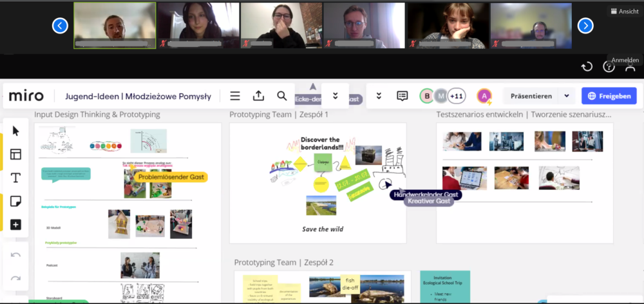Select the Text tool
The width and height of the screenshot is (644, 304).
(x=15, y=178)
